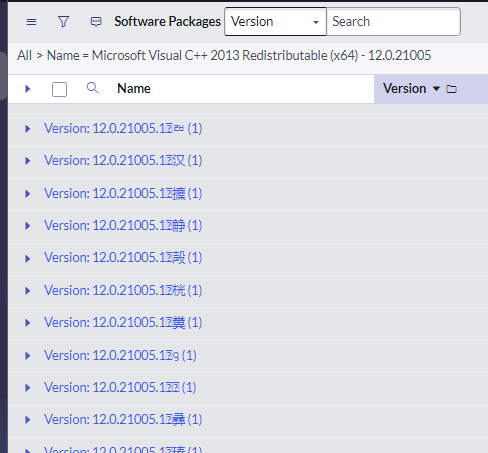This screenshot has width=488, height=453.
Task: Tick the select-all checkbox in header
Action: 59,89
